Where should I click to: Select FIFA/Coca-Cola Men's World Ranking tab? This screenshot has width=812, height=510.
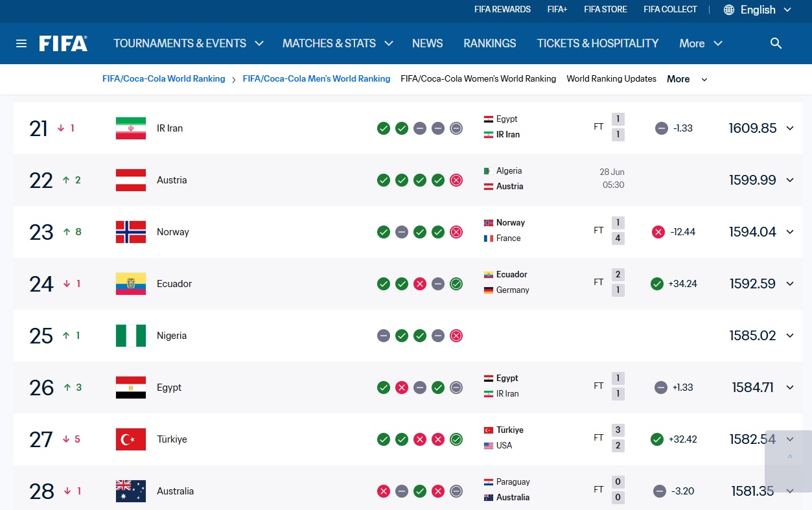316,79
